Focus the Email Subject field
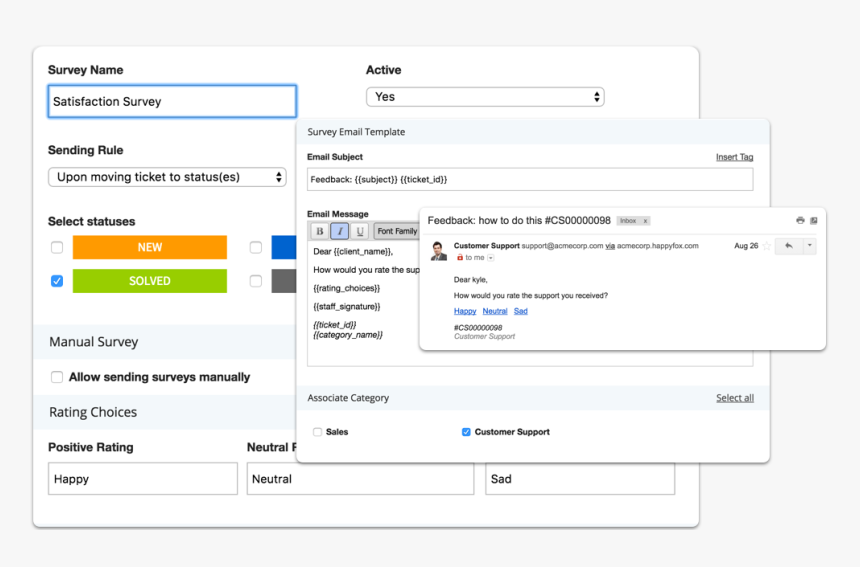This screenshot has height=567, width=860. point(530,179)
